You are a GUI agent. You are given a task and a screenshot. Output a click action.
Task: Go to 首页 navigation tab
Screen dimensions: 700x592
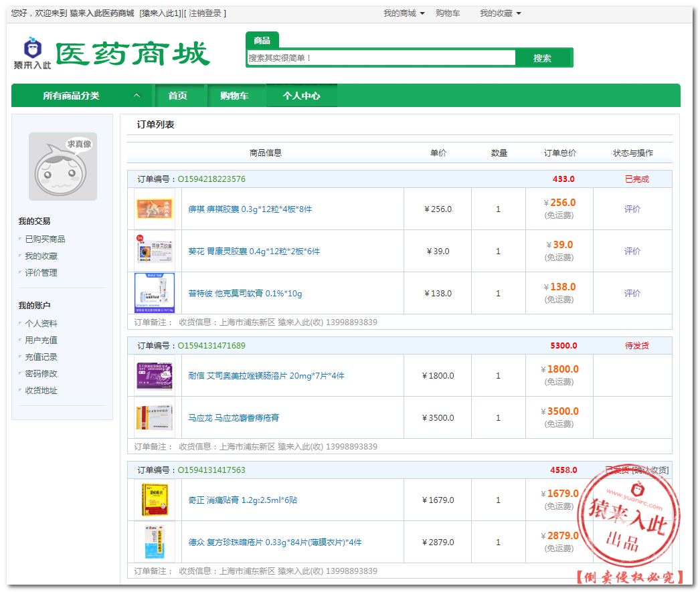tap(177, 96)
